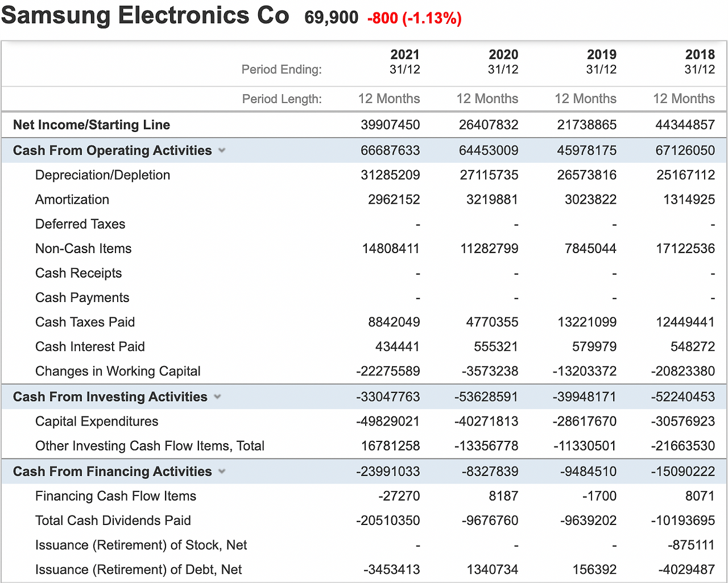The height and width of the screenshot is (583, 728).
Task: Click the 69,900 share price
Action: click(332, 18)
